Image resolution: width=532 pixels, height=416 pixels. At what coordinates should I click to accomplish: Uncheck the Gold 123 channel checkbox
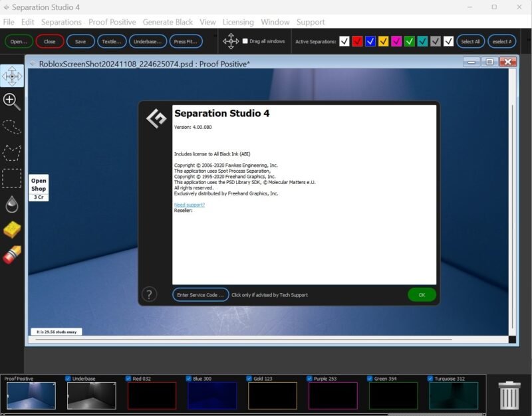click(x=249, y=378)
